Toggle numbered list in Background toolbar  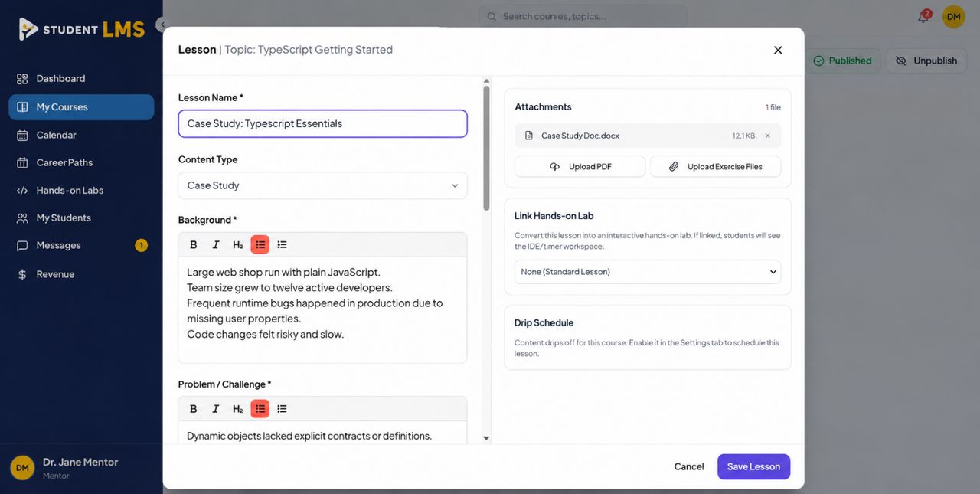coord(283,244)
